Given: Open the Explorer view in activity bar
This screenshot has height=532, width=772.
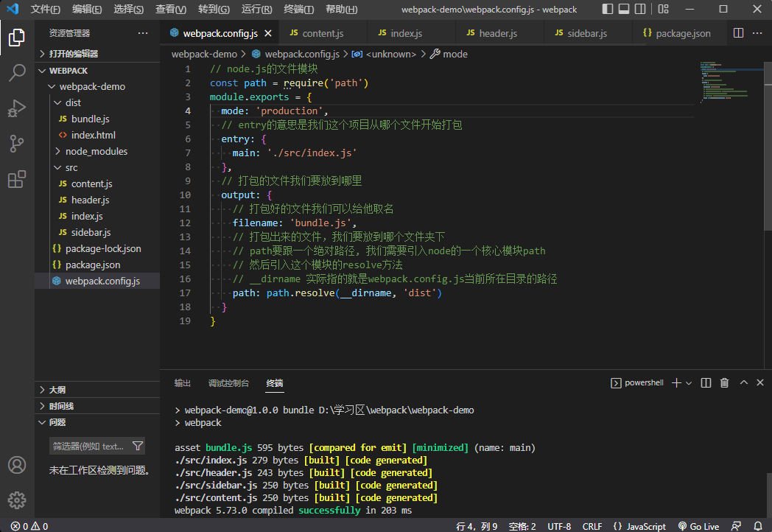Looking at the screenshot, I should pyautogui.click(x=17, y=38).
